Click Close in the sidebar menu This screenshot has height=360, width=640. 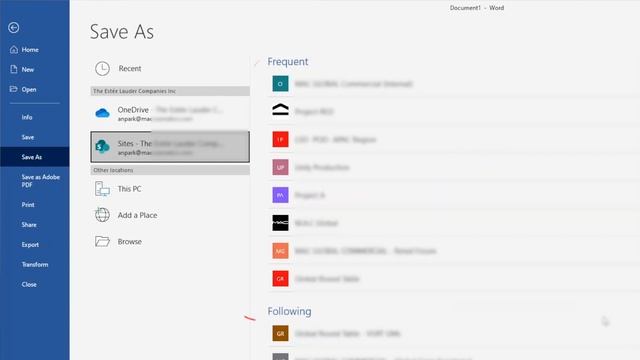29,284
